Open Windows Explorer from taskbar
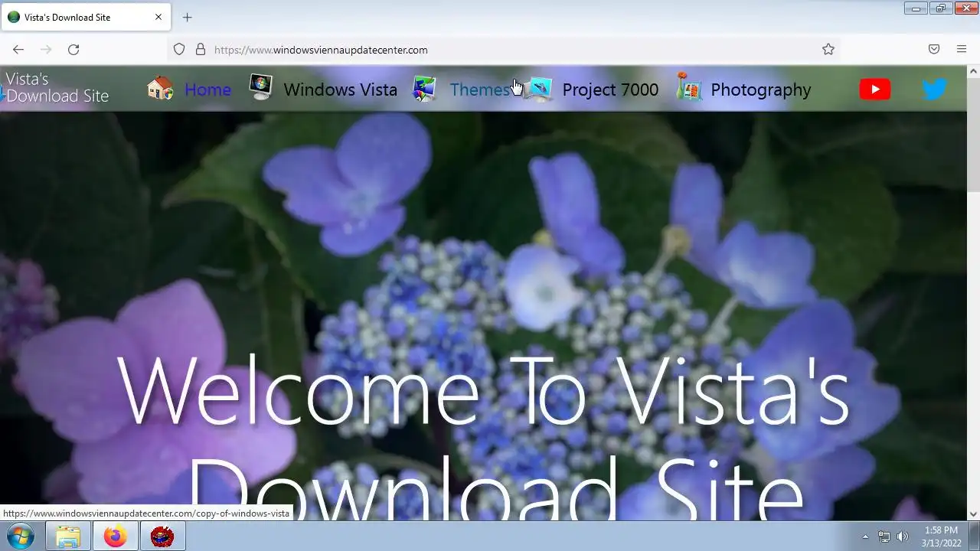 pos(68,536)
